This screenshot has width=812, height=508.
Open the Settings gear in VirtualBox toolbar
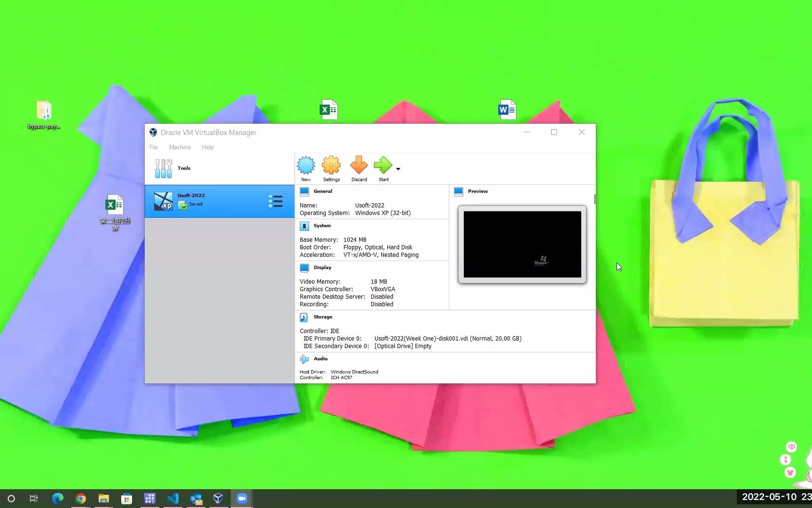(331, 166)
